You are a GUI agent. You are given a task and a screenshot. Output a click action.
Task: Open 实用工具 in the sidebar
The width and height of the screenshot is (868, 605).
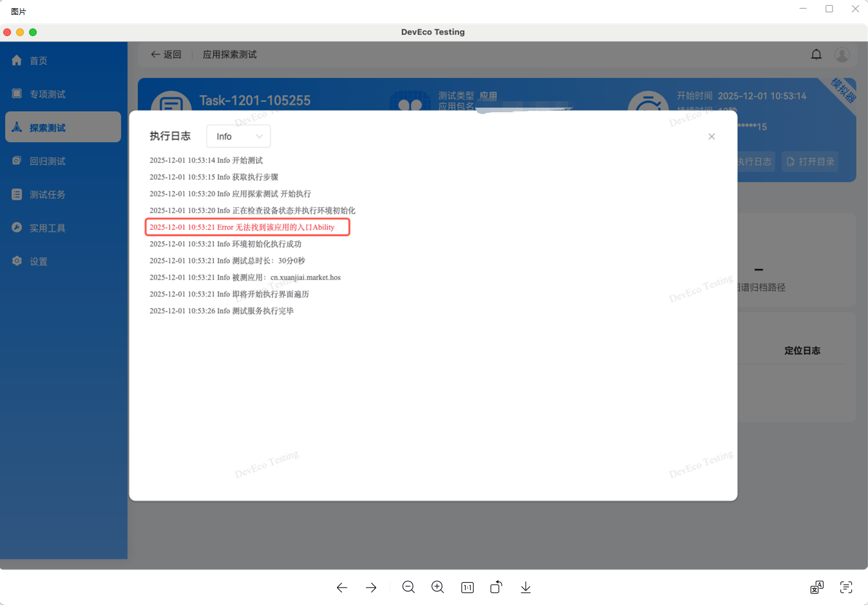(x=47, y=228)
